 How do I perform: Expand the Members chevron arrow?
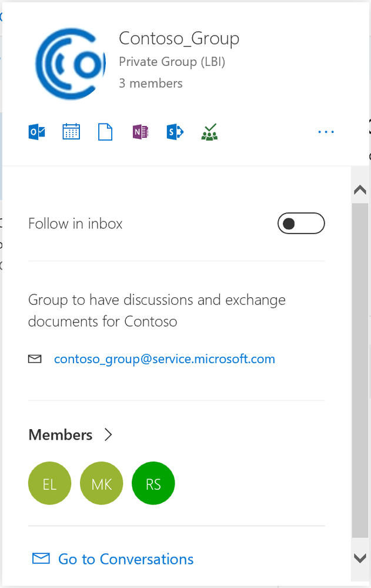click(x=108, y=435)
